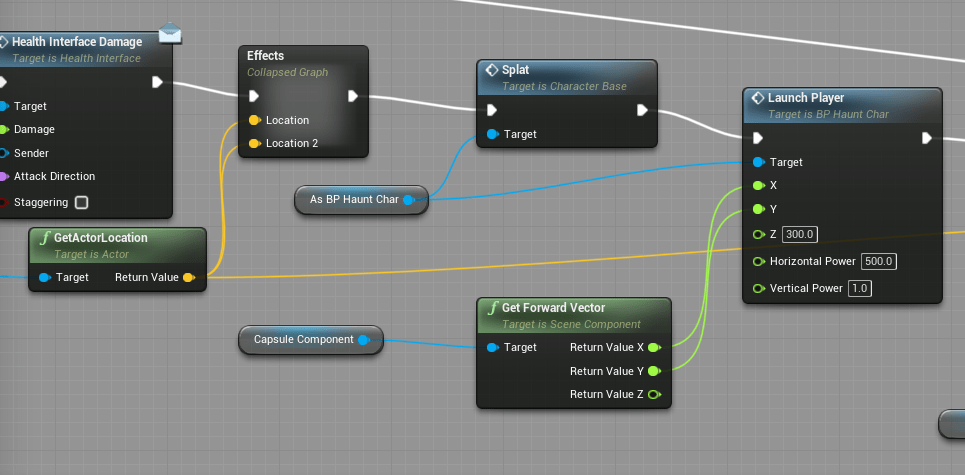Click the Return Value X output pin
The width and height of the screenshot is (965, 475).
654,347
